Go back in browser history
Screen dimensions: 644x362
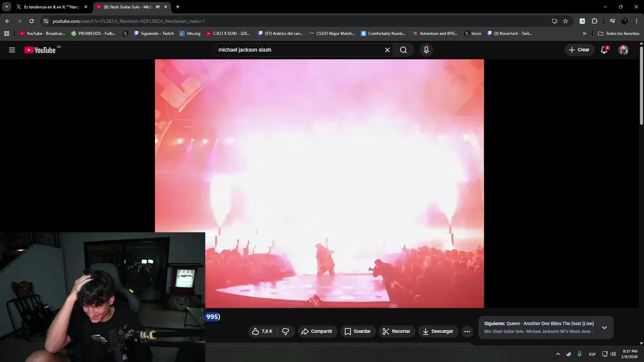point(7,21)
